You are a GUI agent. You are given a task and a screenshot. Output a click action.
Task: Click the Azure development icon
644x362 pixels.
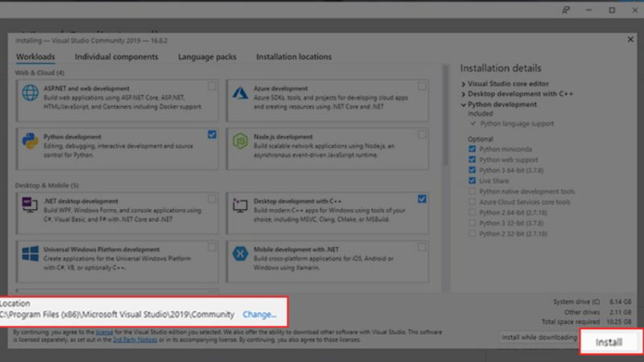(240, 93)
